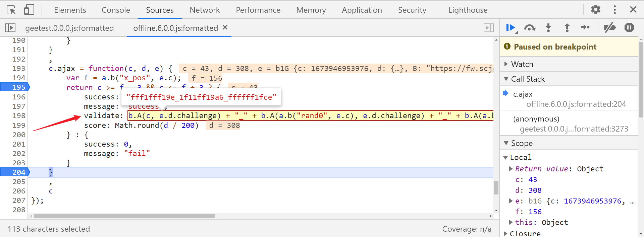The image size is (644, 237).
Task: Show the file navigator sidebar
Action: [x=10, y=28]
